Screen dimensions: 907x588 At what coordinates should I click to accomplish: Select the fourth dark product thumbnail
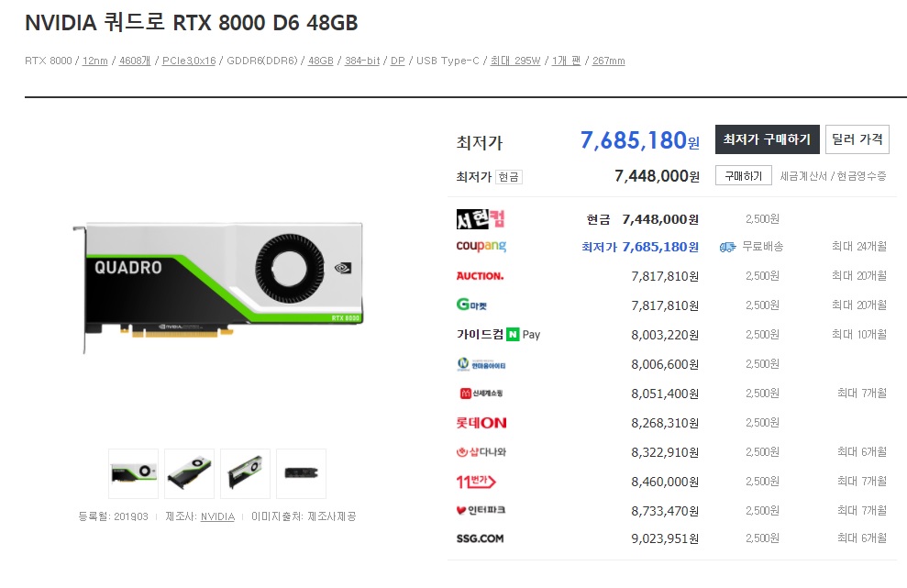click(302, 473)
